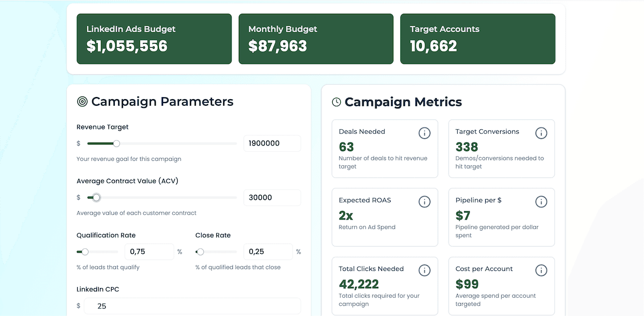
Task: Open the Pipeline per $ info icon
Action: tap(541, 201)
